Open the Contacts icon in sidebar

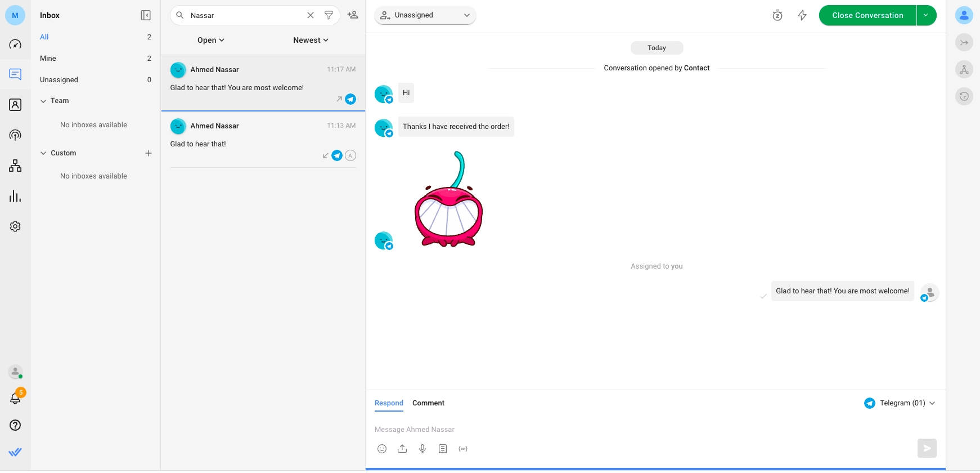(15, 105)
